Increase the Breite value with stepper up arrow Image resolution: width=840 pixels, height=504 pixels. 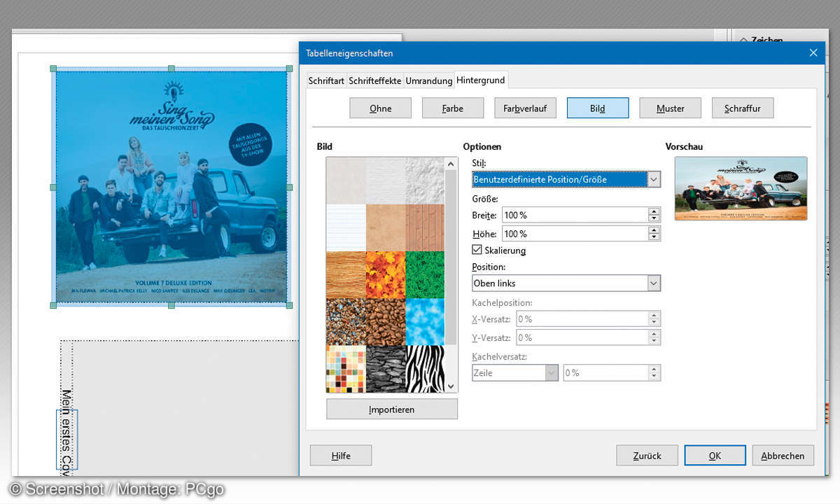coord(654,211)
